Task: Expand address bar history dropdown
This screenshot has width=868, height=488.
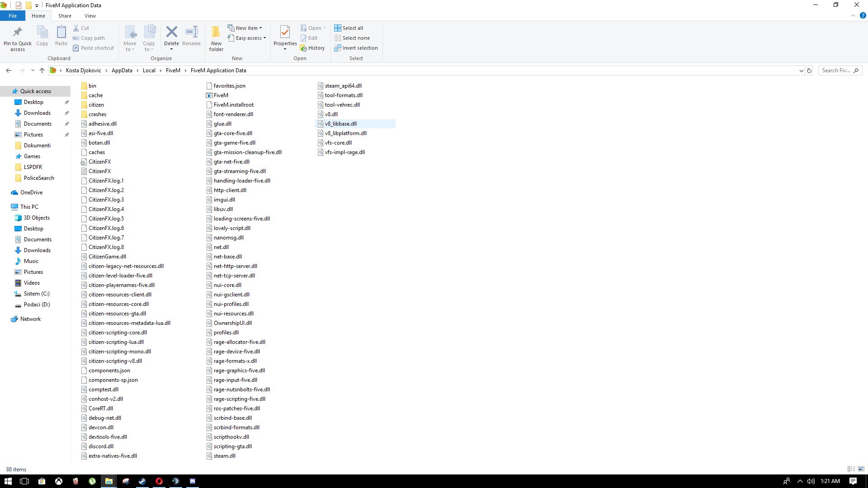Action: pos(801,70)
